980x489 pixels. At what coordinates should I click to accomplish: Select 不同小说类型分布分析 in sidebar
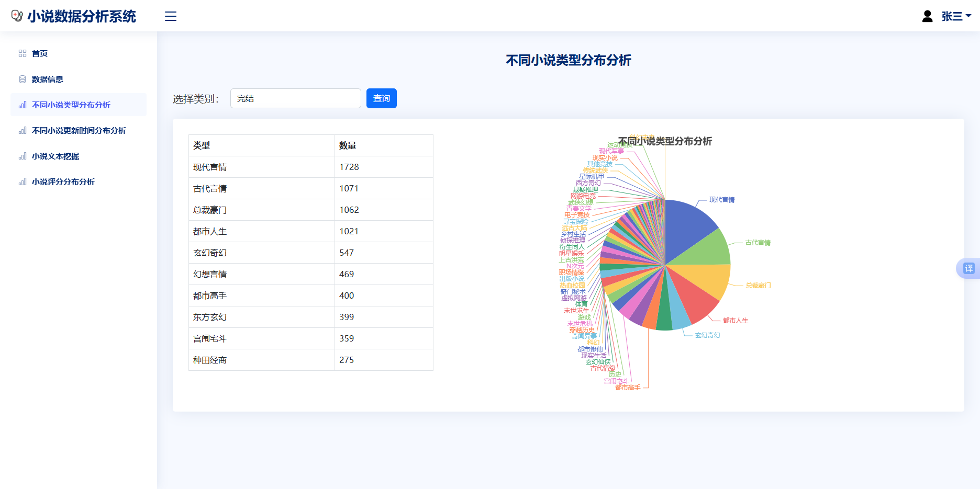(x=79, y=105)
